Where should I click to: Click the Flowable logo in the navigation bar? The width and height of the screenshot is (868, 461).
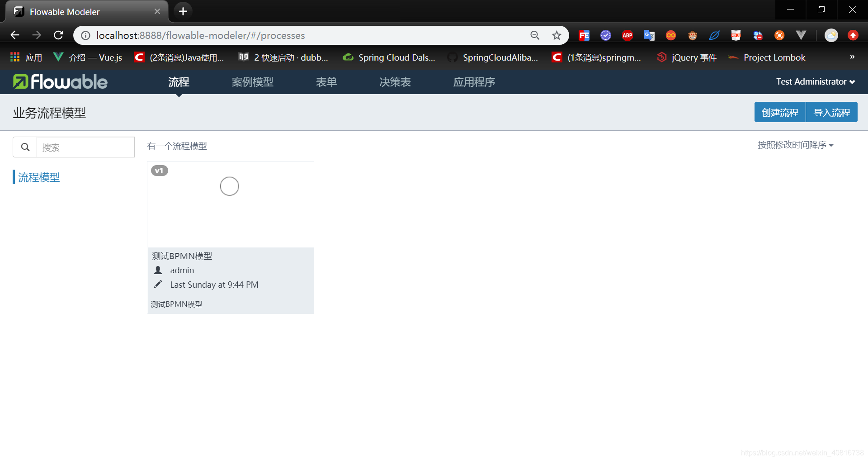59,81
